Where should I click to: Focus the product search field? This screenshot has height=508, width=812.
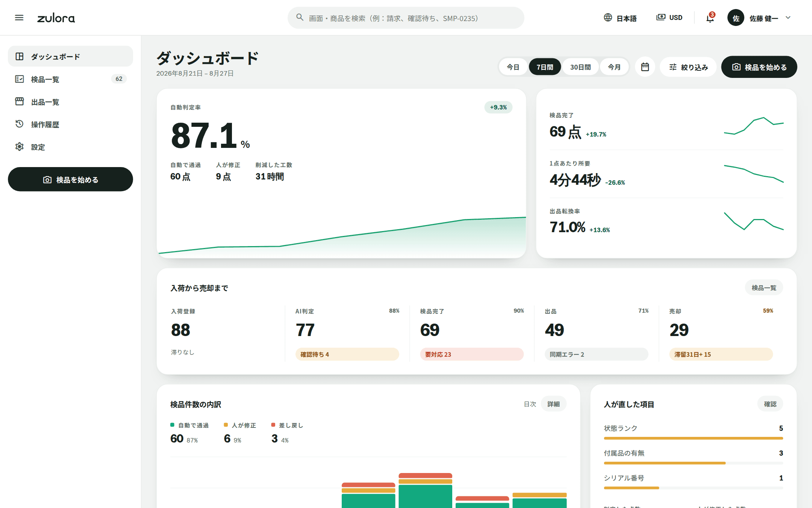tap(406, 18)
